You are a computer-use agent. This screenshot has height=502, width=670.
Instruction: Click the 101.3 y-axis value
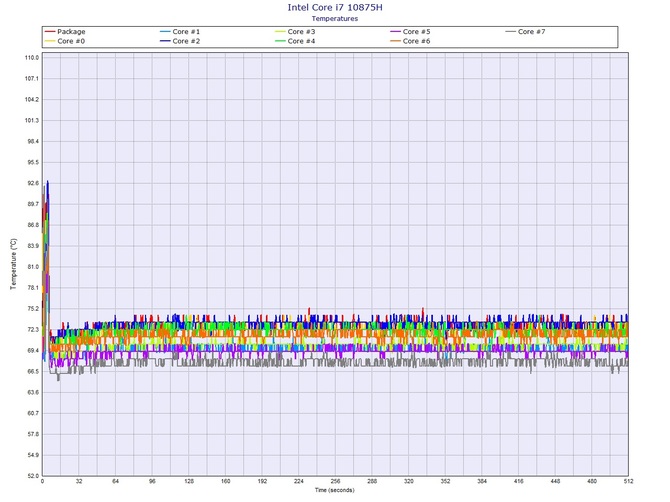tap(32, 120)
